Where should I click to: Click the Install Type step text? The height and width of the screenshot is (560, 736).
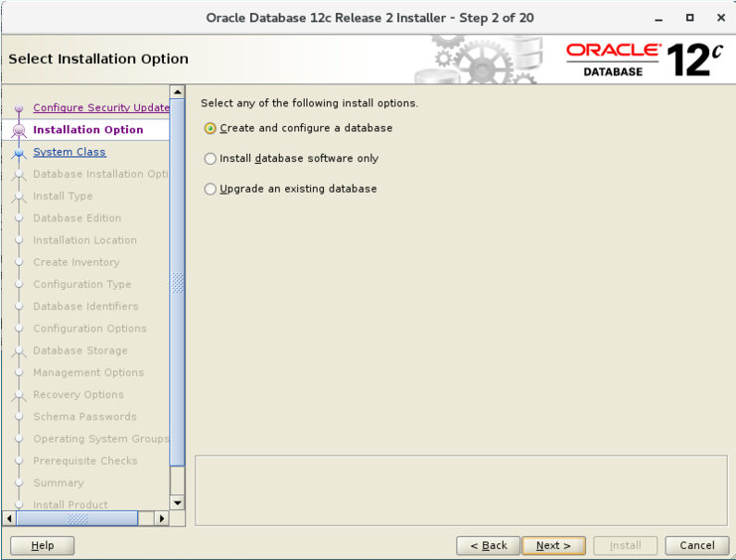pos(63,196)
